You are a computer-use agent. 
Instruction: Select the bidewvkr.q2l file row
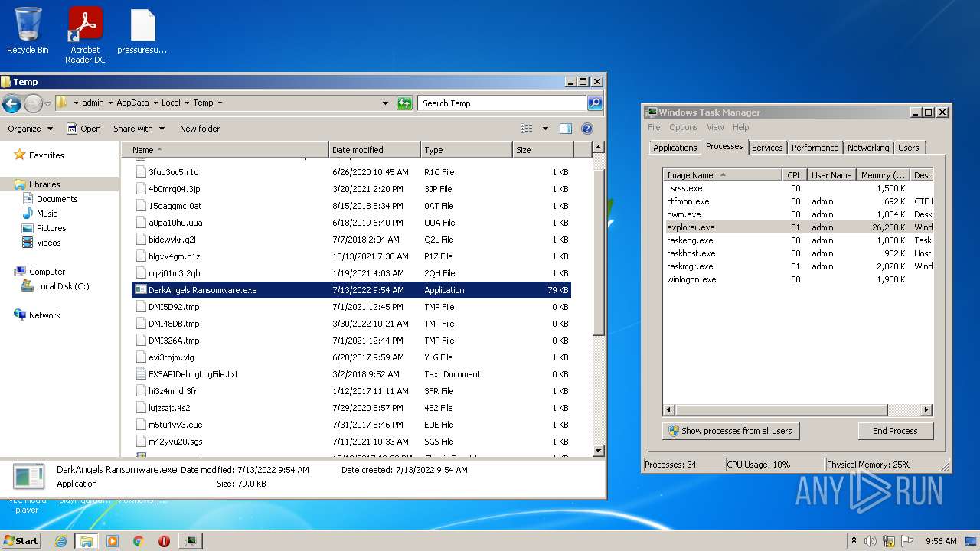click(351, 240)
